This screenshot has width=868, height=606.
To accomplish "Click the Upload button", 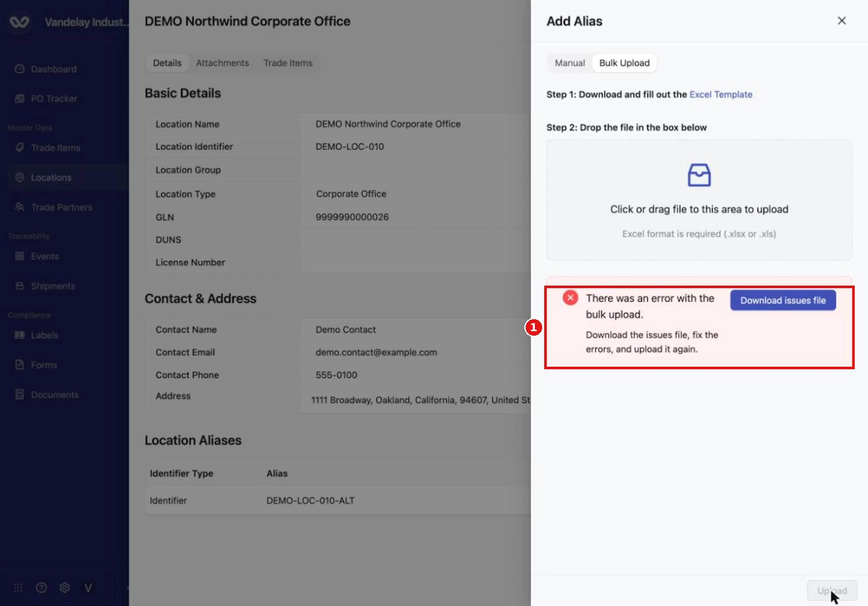I will pos(832,590).
